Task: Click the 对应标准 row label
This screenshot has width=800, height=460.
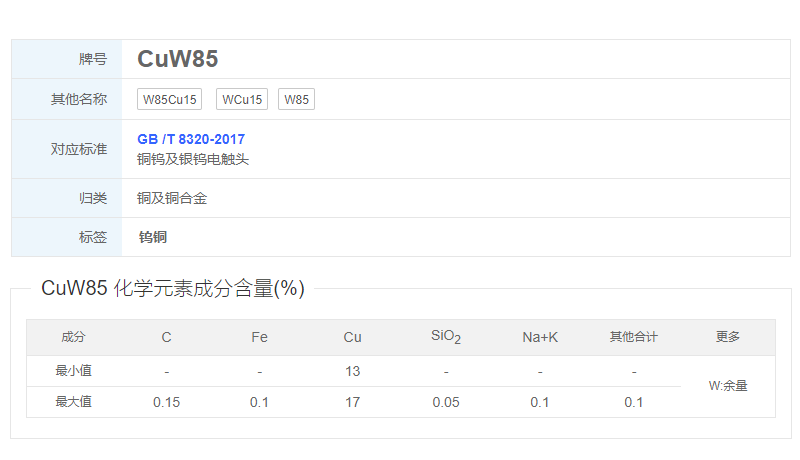Action: [x=79, y=149]
